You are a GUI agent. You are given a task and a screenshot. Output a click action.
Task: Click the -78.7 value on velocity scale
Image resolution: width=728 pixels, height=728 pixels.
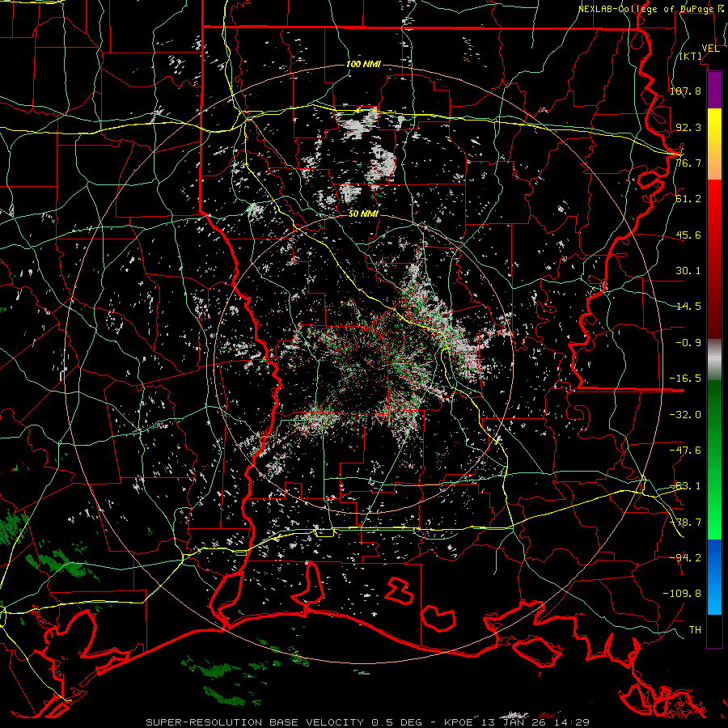(x=685, y=523)
